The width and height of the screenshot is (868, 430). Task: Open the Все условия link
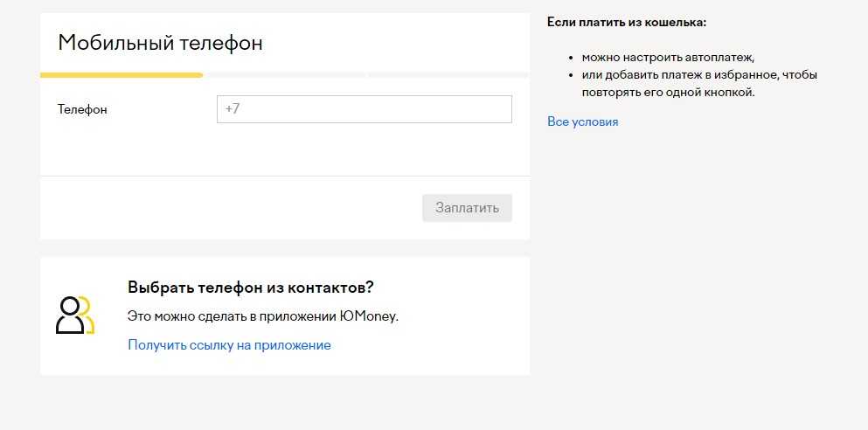[582, 121]
